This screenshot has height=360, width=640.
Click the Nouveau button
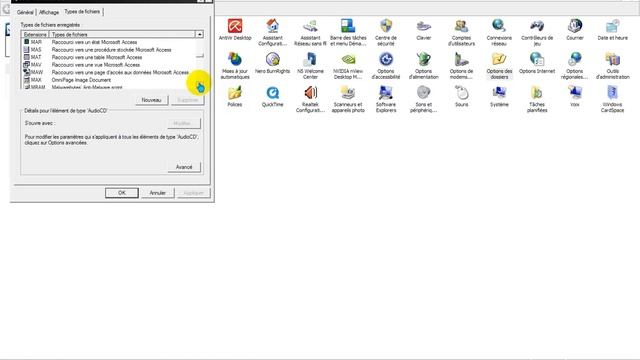(x=151, y=100)
